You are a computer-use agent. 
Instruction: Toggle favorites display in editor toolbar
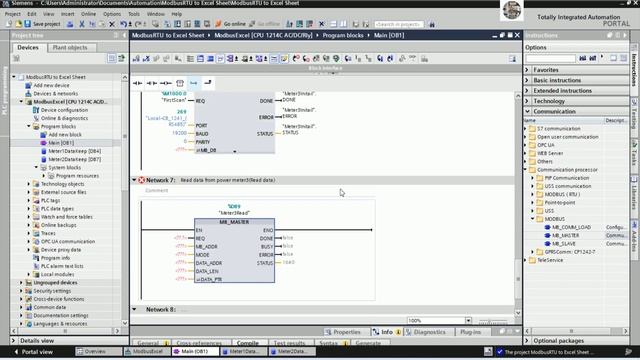coord(284,59)
